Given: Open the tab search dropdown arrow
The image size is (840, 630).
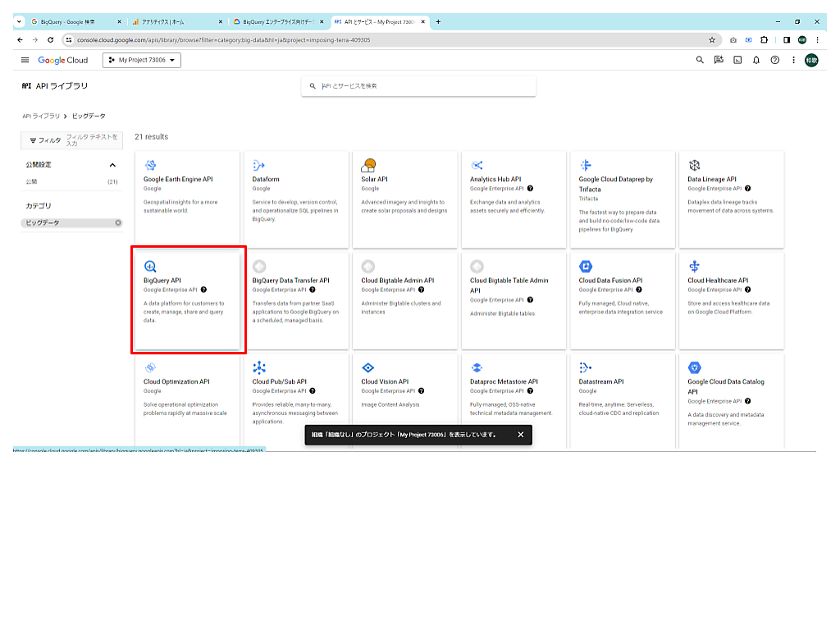Looking at the screenshot, I should click(20, 22).
